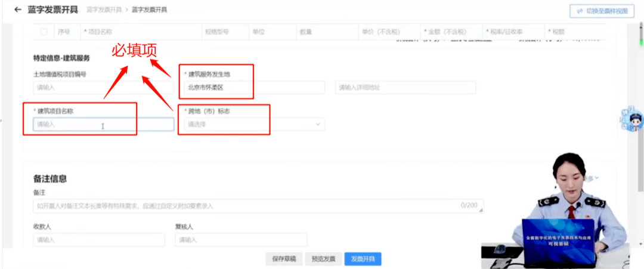Expand the 更多 chevron in 备注信息 section
Screen dimensions: 644x269
pos(596,178)
